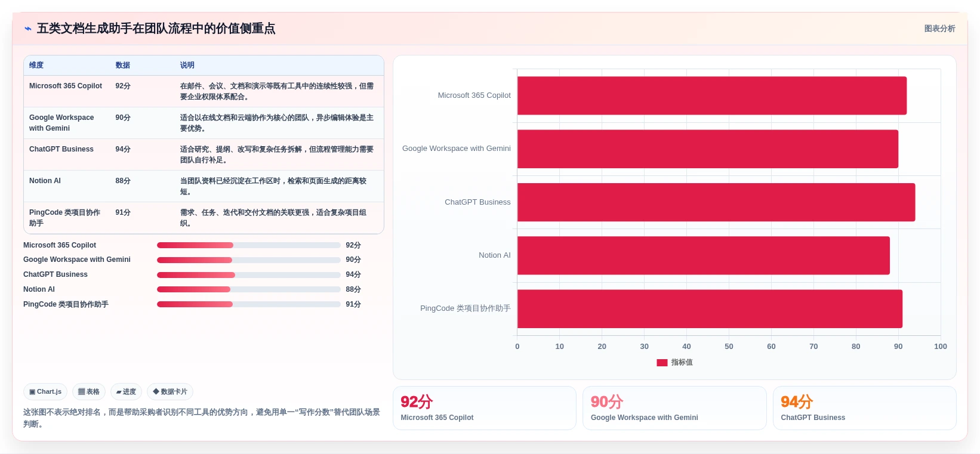The height and width of the screenshot is (454, 980).
Task: Click the ChatGPT Business chart bar
Action: (716, 202)
